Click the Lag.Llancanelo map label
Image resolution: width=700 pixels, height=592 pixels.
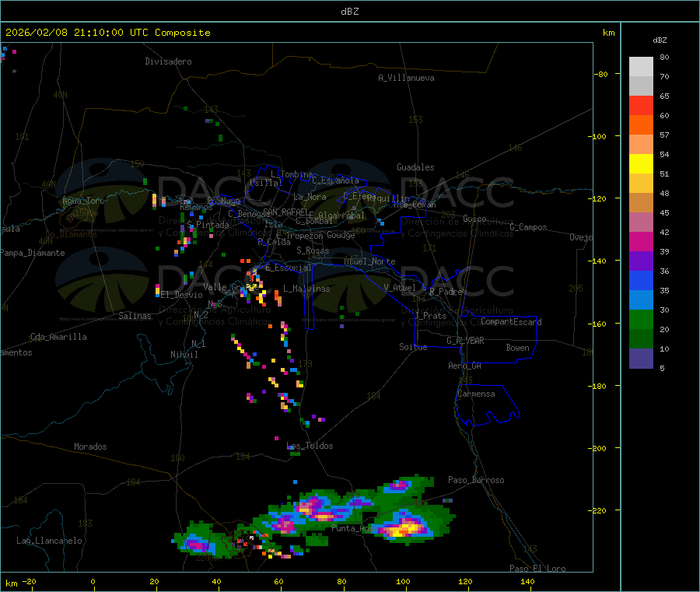(49, 541)
